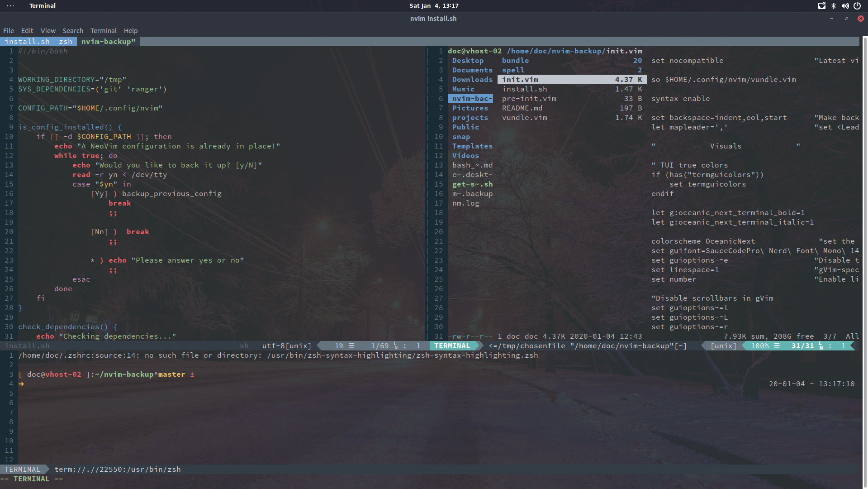
Task: Click the WORKING_DIRECTORY line in install.sh
Action: coord(72,80)
